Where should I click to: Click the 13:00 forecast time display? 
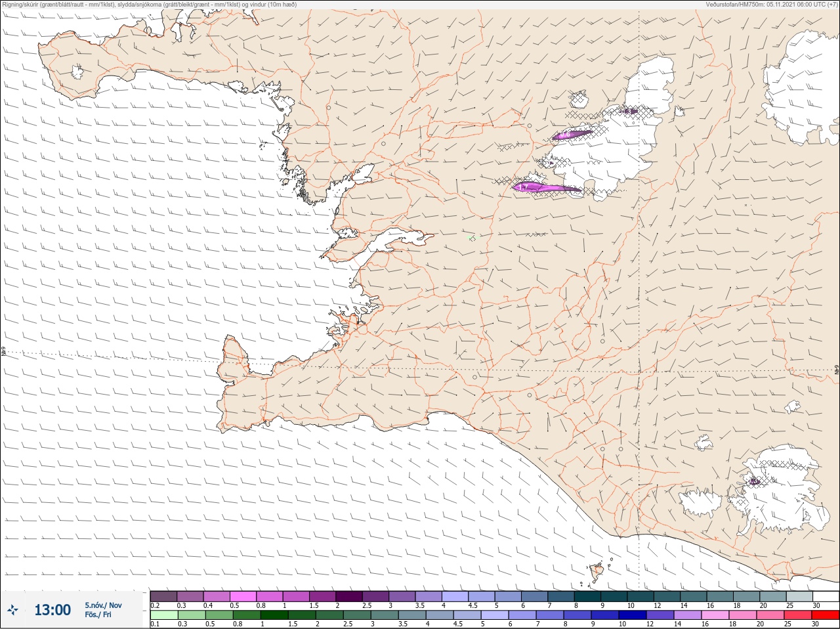52,610
